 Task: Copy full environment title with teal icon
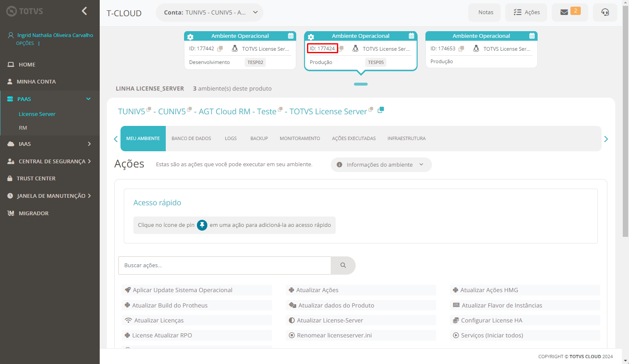[x=381, y=110]
